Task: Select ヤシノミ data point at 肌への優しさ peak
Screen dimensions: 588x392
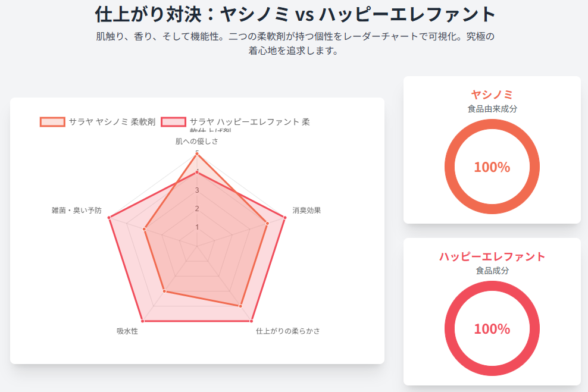Action: coord(197,154)
